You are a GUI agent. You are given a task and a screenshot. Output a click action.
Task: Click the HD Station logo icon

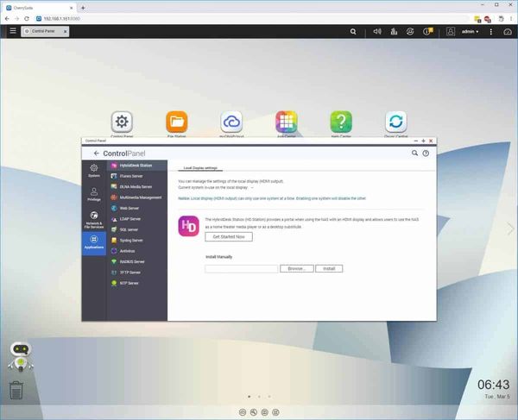[x=188, y=226]
